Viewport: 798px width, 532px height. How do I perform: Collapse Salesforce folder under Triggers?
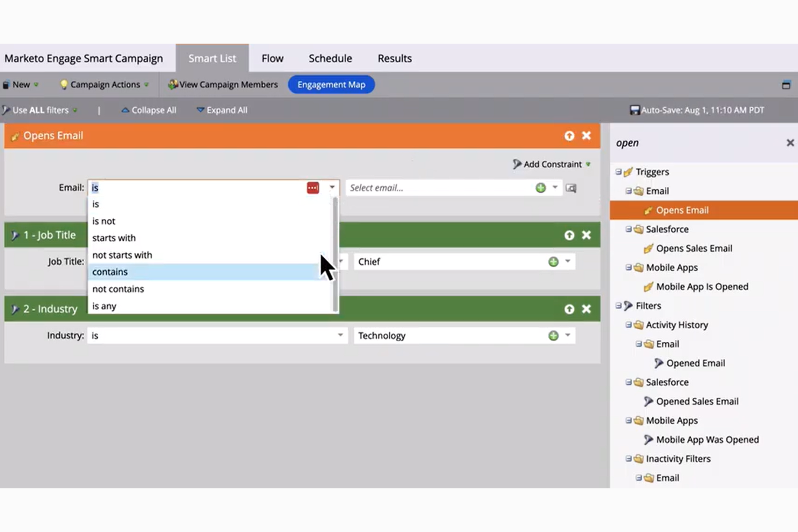coord(628,229)
